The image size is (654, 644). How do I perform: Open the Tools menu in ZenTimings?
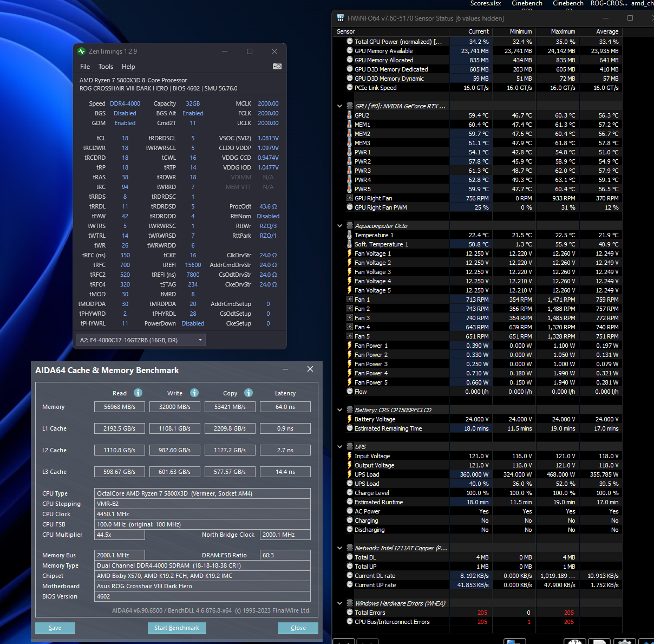[x=106, y=67]
